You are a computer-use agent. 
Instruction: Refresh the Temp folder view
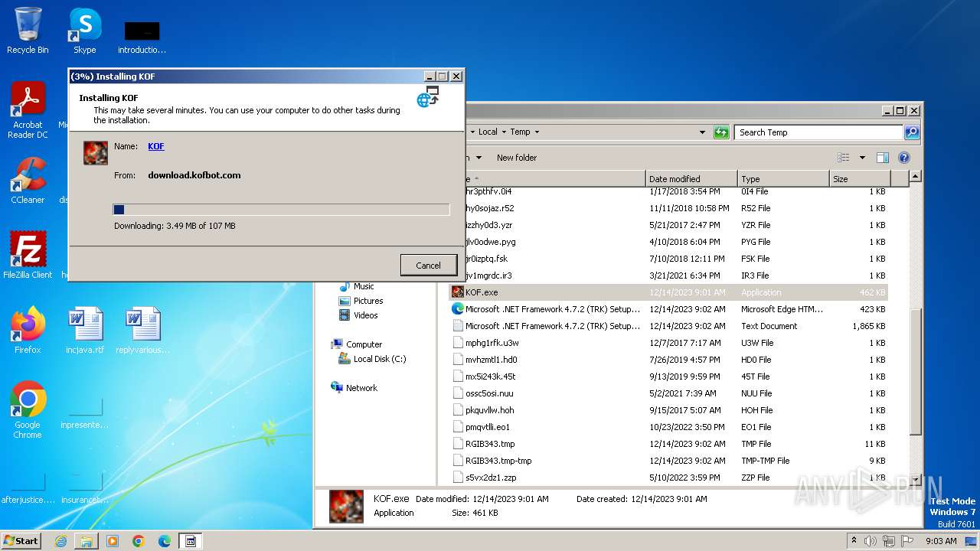721,132
